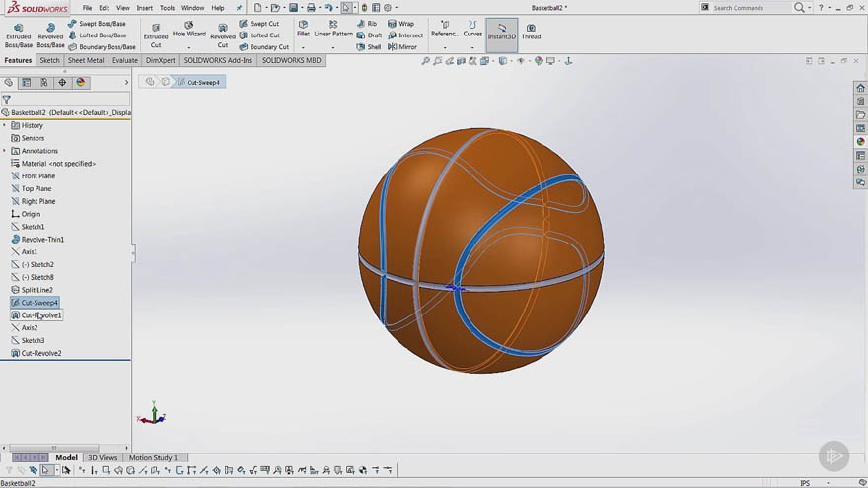868x488 pixels.
Task: Click the feature tree horizontal scrollbar
Action: [53, 448]
